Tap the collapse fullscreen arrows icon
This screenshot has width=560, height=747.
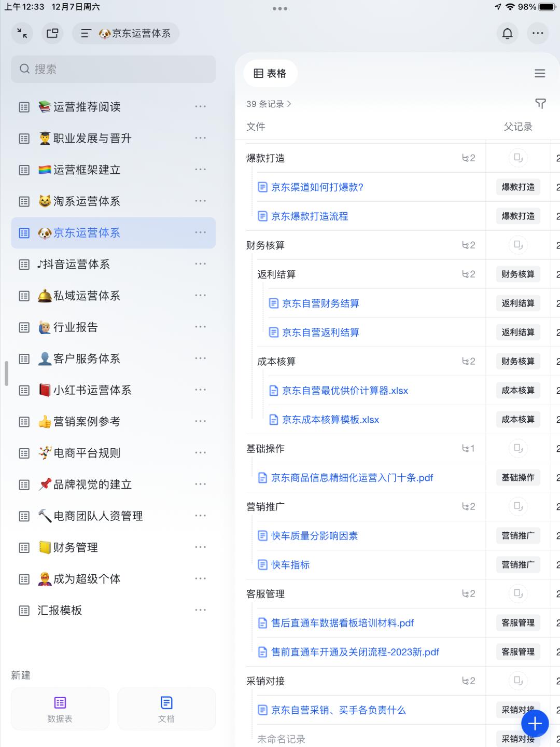pos(22,33)
